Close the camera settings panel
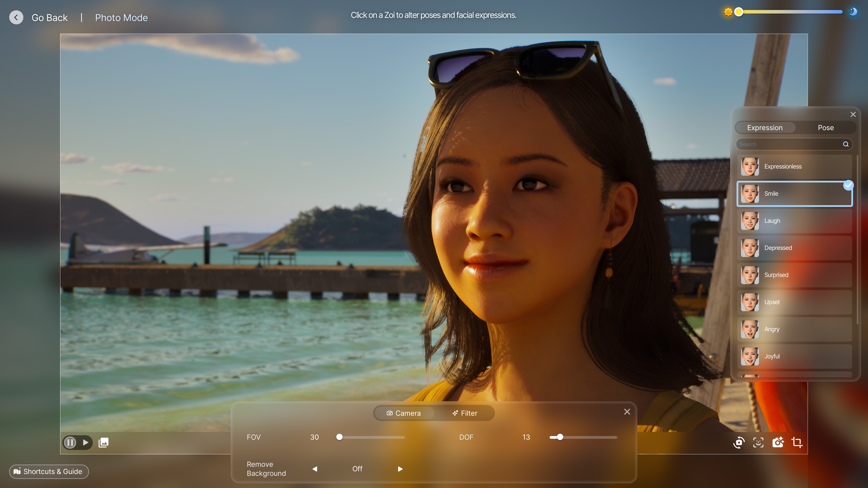Screen dimensions: 868x488 click(x=627, y=412)
